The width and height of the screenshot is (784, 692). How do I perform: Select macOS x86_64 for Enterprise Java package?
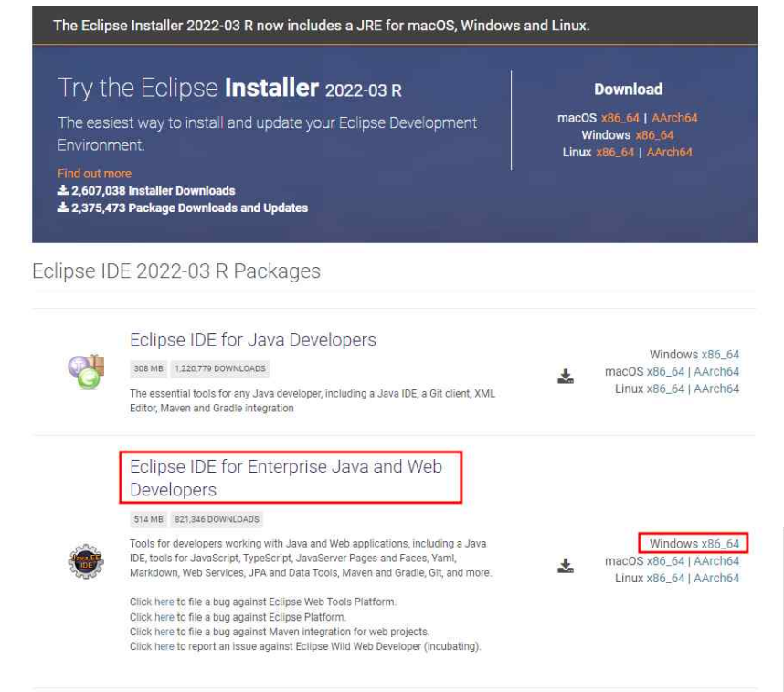[x=665, y=561]
